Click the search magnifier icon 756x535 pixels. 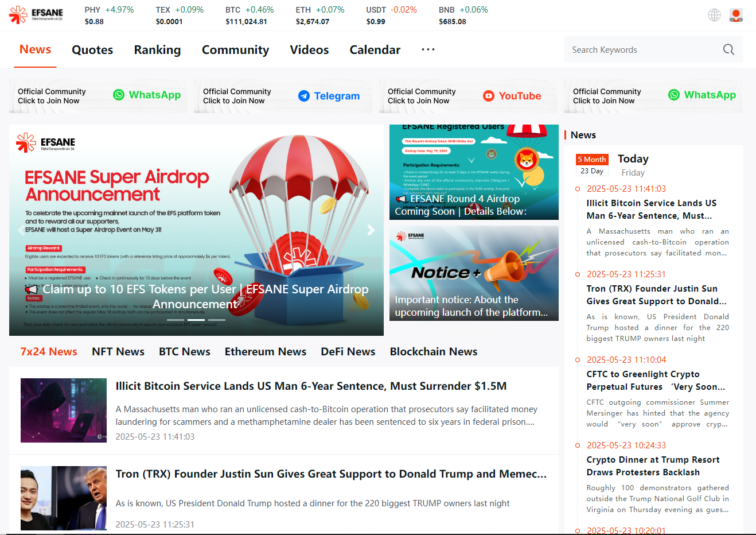(x=728, y=50)
